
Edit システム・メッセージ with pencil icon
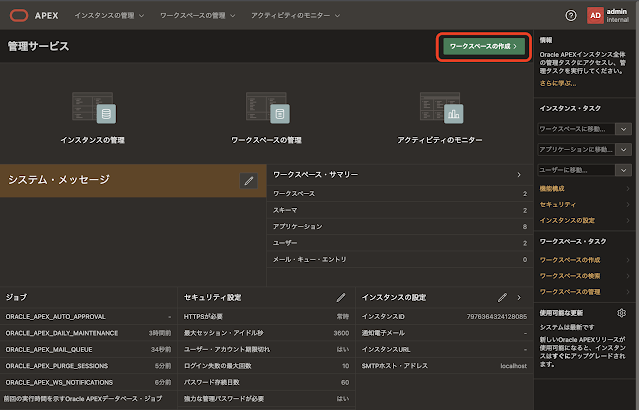249,181
